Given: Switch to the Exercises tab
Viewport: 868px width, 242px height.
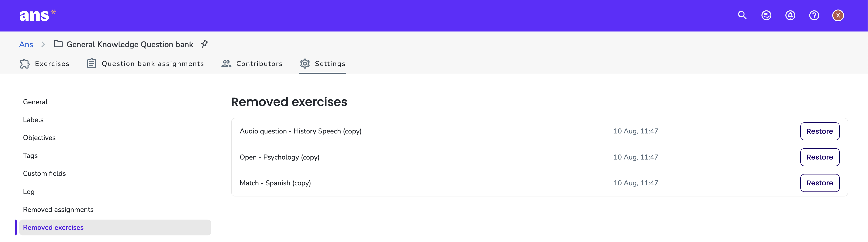Looking at the screenshot, I should pos(45,64).
